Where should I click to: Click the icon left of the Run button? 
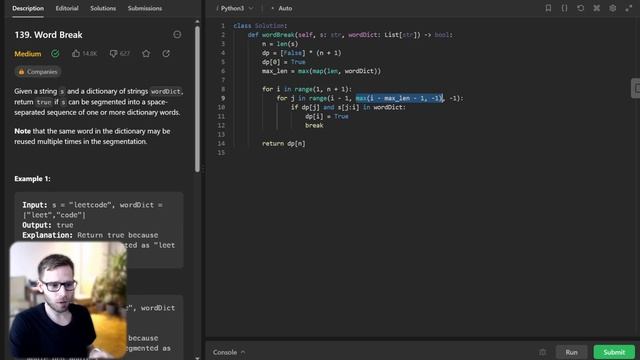pos(542,352)
